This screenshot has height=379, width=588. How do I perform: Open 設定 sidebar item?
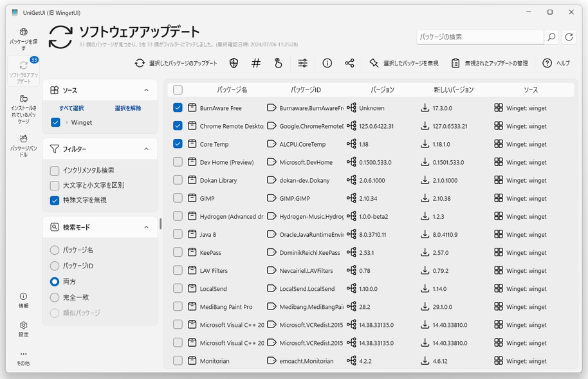pos(23,329)
